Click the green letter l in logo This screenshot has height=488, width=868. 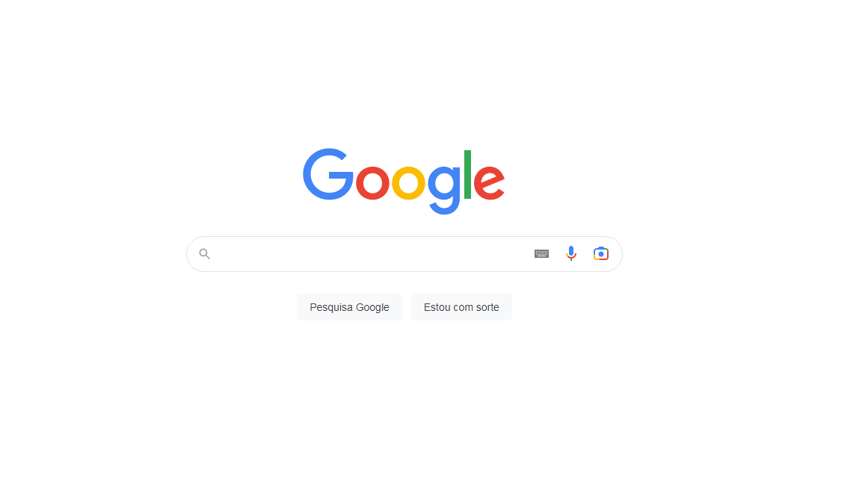(x=467, y=174)
